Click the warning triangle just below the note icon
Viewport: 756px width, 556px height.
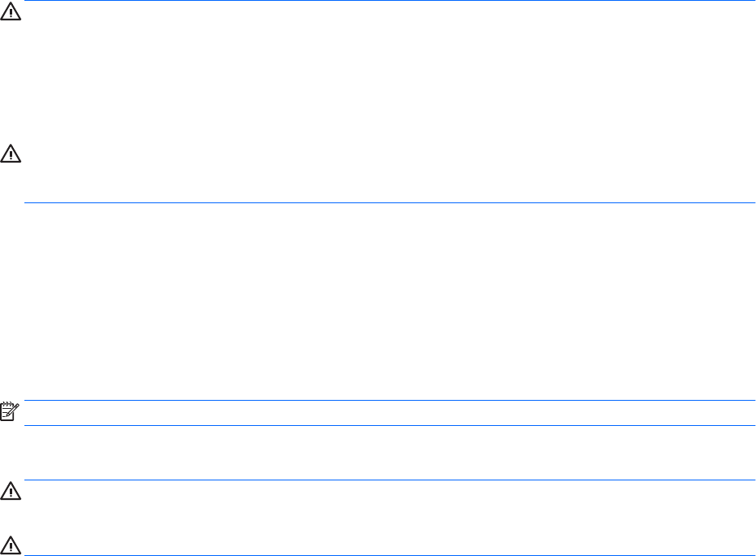tap(11, 493)
